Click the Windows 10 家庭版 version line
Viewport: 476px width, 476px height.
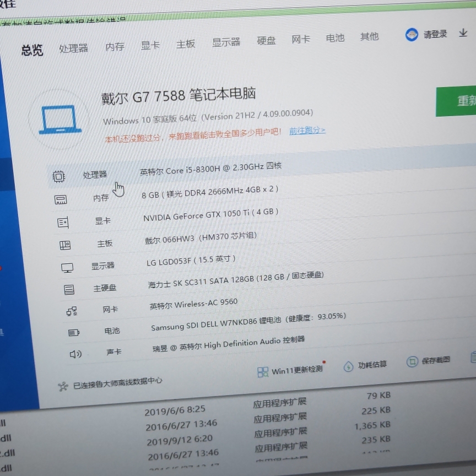point(208,117)
